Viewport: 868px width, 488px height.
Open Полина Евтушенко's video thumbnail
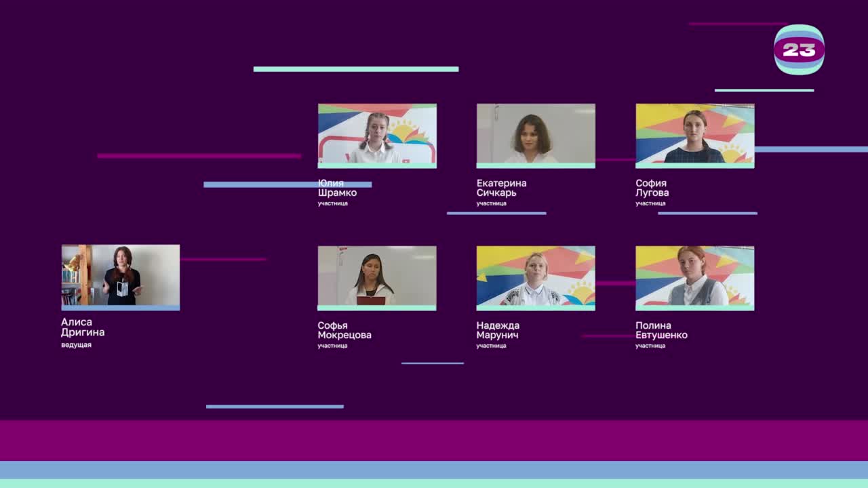click(x=694, y=277)
